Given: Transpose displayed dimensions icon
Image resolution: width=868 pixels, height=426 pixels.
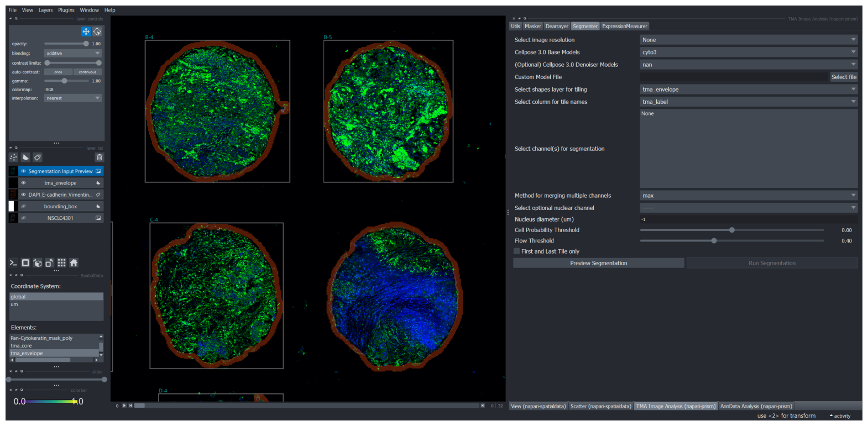Looking at the screenshot, I should pyautogui.click(x=49, y=263).
